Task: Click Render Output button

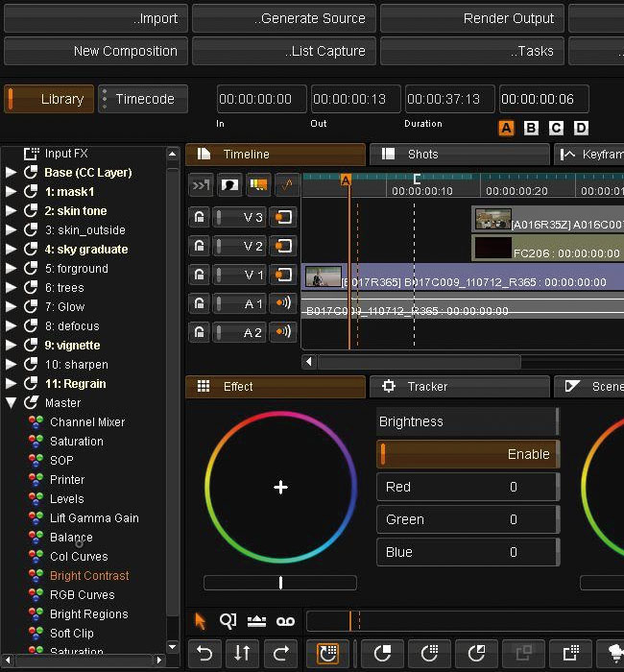Action: coord(472,18)
